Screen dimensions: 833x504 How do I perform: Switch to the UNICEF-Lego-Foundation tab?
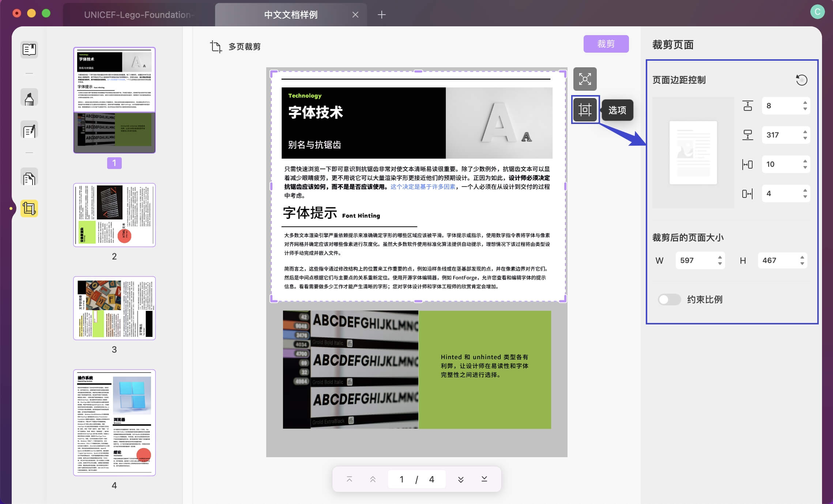(x=139, y=15)
